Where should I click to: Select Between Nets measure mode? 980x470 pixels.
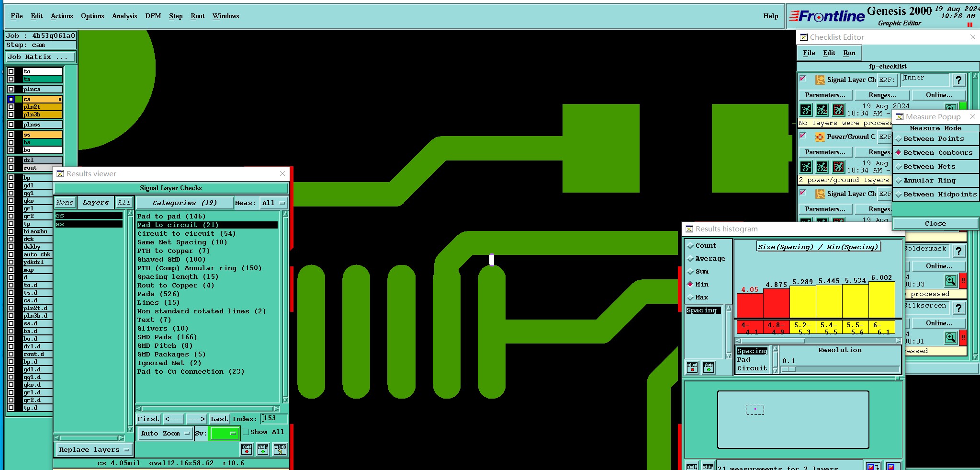pos(935,167)
